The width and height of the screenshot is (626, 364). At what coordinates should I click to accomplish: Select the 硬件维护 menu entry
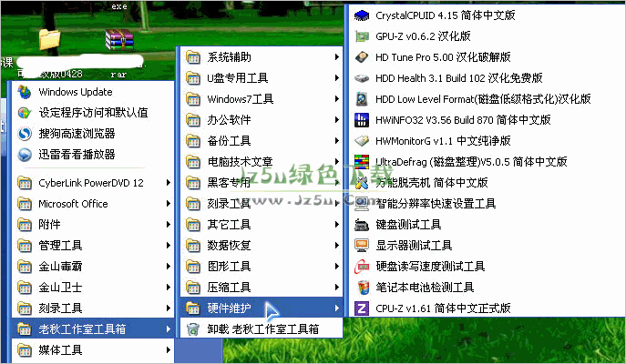262,308
